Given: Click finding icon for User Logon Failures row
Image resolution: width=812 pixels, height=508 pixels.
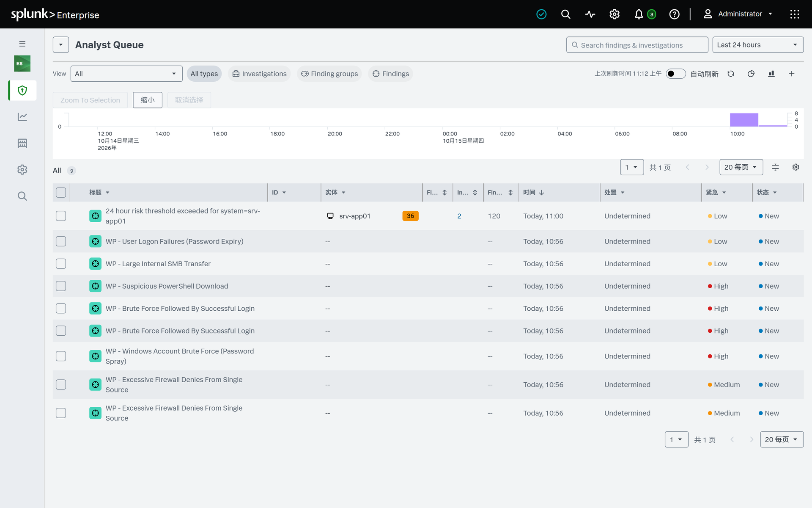Looking at the screenshot, I should click(x=96, y=241).
